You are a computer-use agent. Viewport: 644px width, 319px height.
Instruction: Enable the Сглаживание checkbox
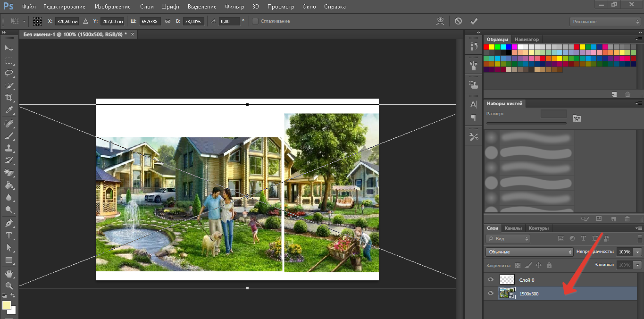255,21
